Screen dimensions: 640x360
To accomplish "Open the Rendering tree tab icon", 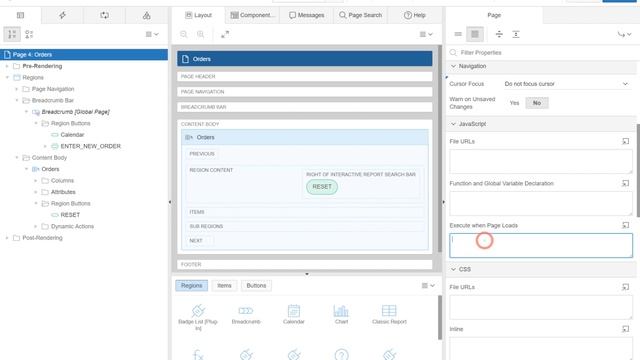I will pyautogui.click(x=20, y=16).
